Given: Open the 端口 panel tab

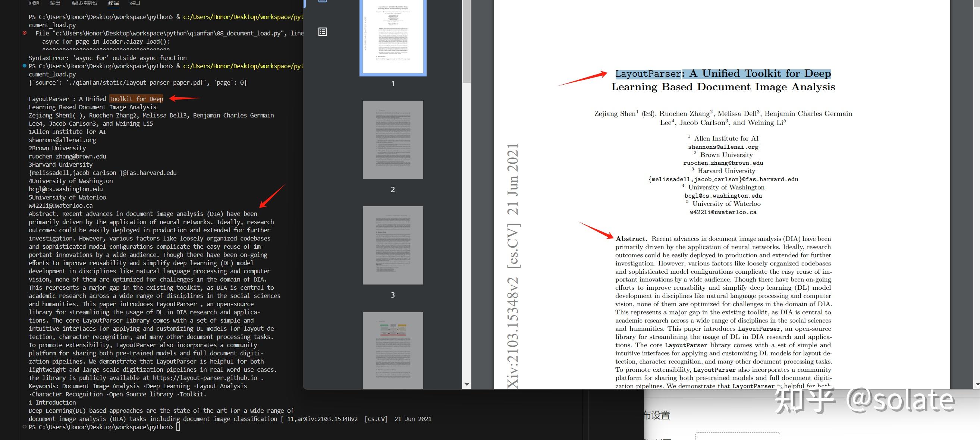Looking at the screenshot, I should pos(135,3).
